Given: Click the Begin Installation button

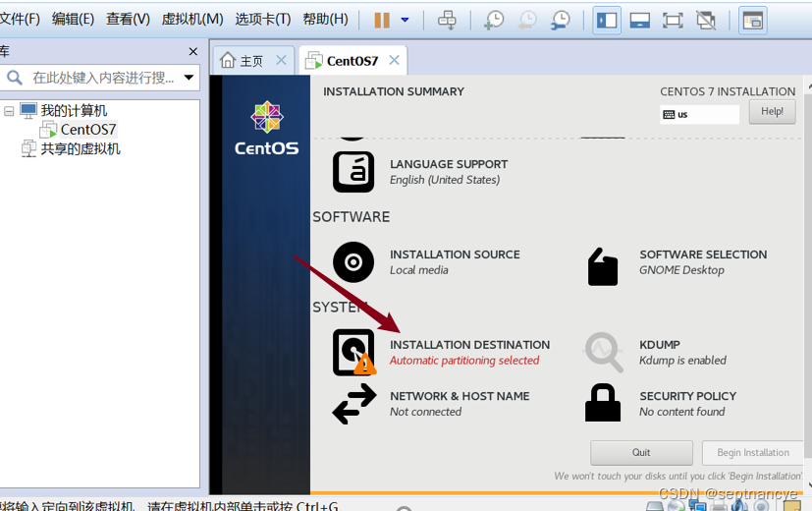Looking at the screenshot, I should click(x=753, y=453).
